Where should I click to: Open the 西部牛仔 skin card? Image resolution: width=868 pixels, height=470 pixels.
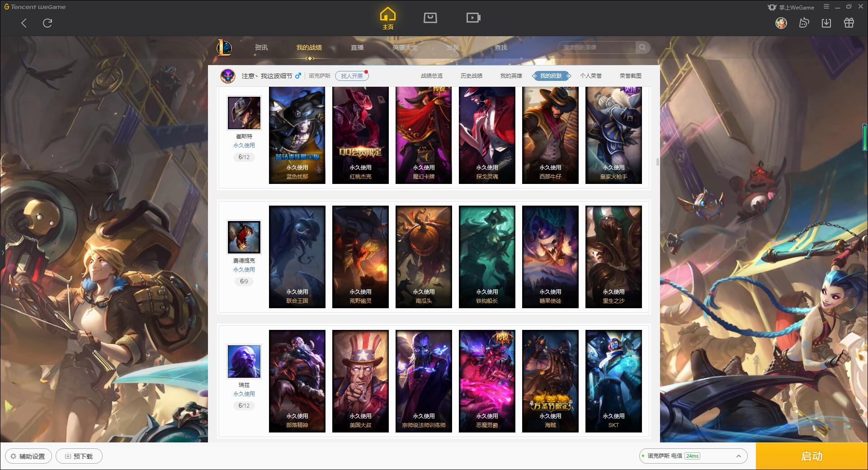(550, 135)
